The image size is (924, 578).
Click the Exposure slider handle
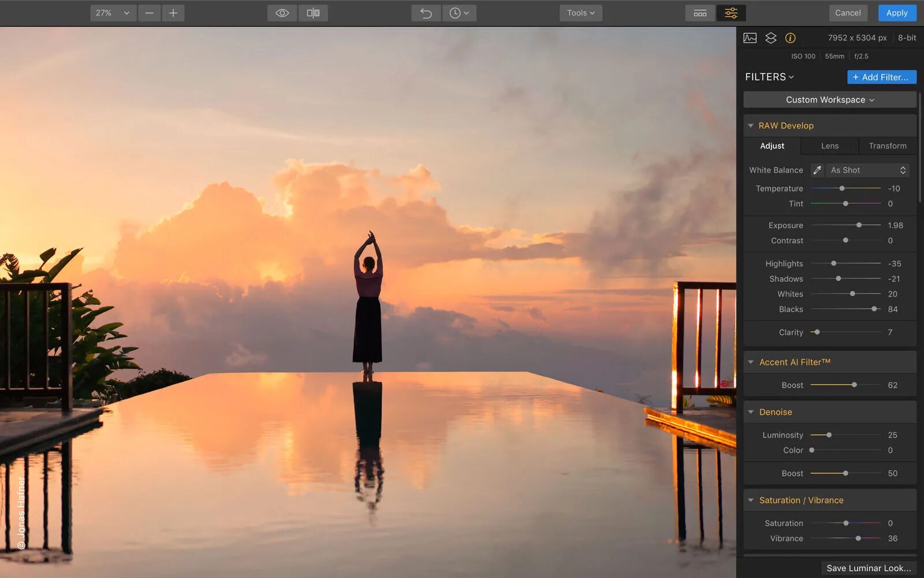[x=859, y=225]
